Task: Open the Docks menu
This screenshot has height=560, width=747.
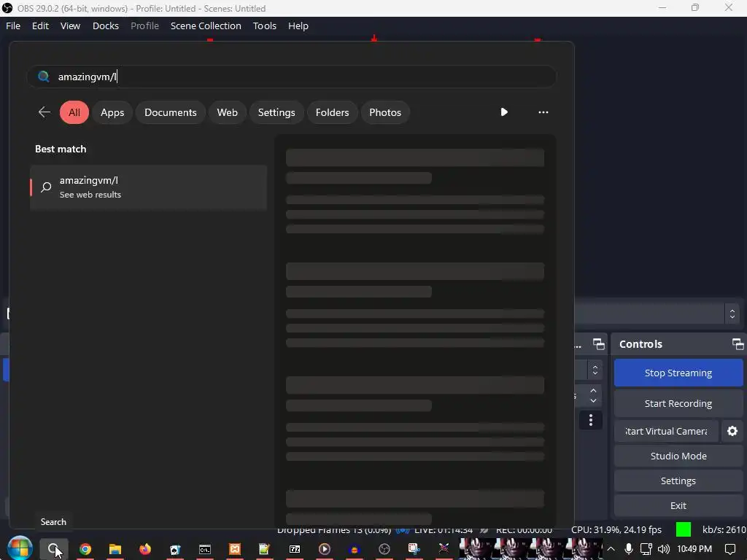Action: pyautogui.click(x=105, y=26)
